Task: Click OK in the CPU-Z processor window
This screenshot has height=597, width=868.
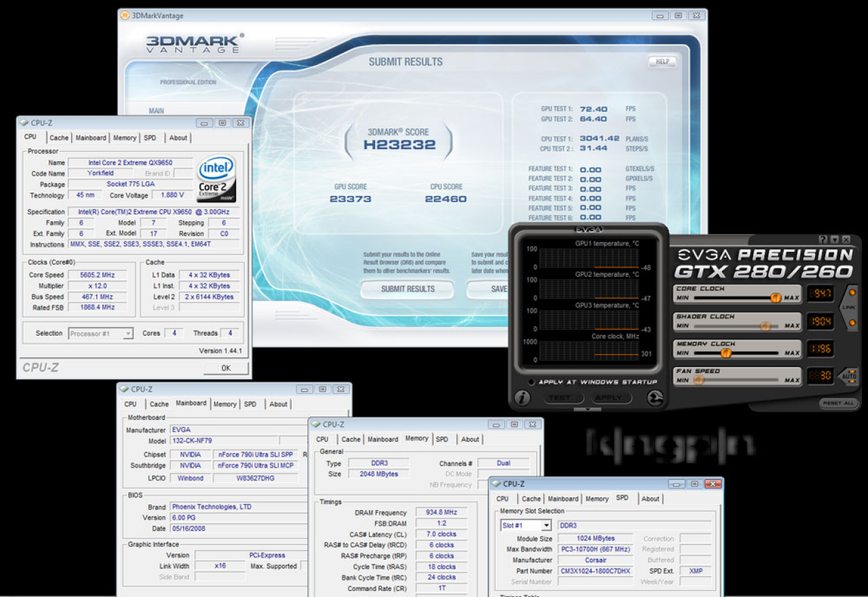Action: pos(226,368)
